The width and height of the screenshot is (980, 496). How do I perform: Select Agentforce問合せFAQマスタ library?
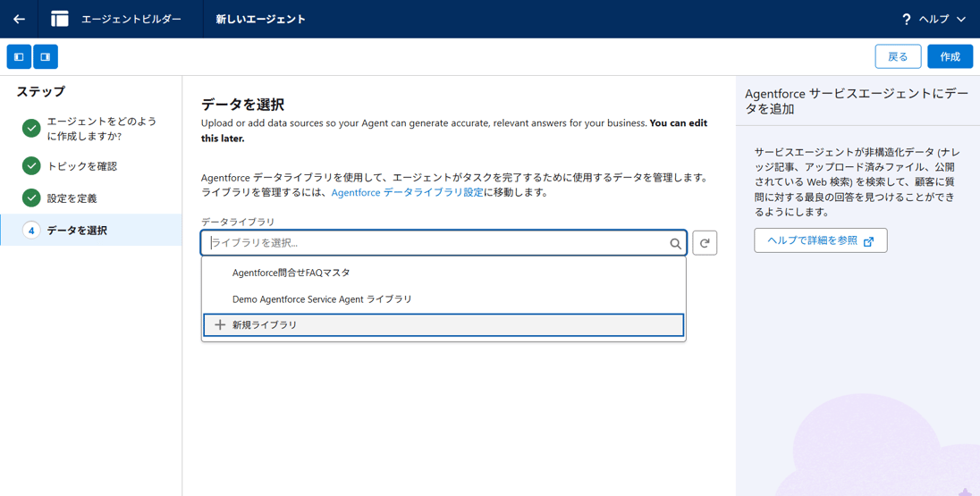(x=444, y=273)
